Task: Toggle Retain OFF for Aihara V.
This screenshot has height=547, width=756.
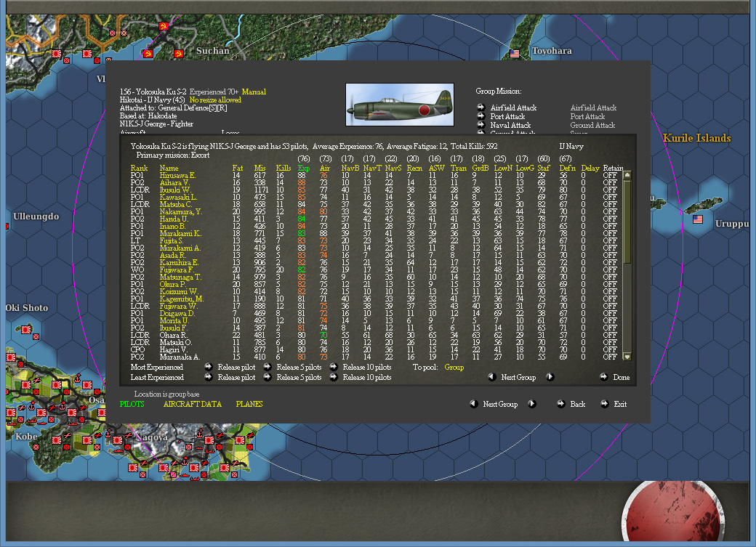Action: pyautogui.click(x=610, y=182)
